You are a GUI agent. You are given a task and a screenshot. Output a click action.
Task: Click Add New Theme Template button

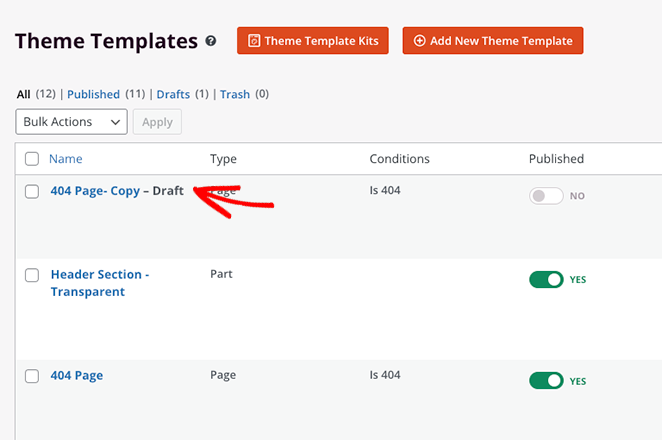(x=493, y=41)
